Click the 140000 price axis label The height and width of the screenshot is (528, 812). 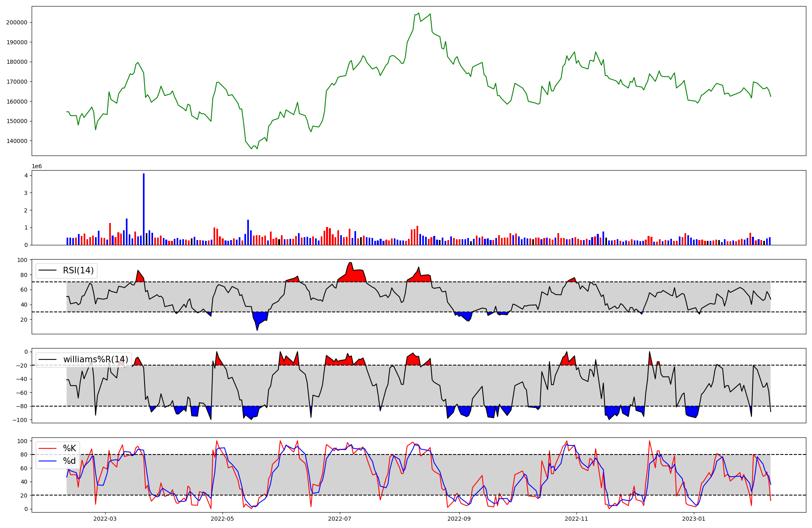17,141
